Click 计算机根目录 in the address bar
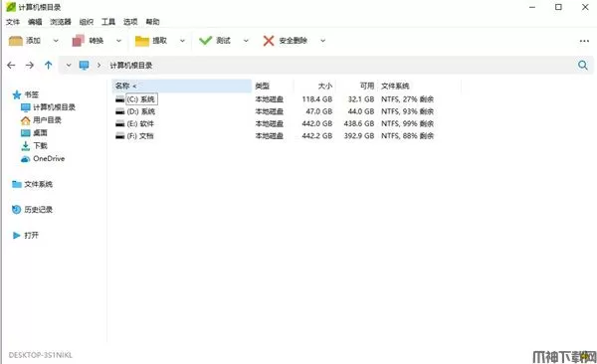This screenshot has height=364, width=597. pyautogui.click(x=131, y=66)
